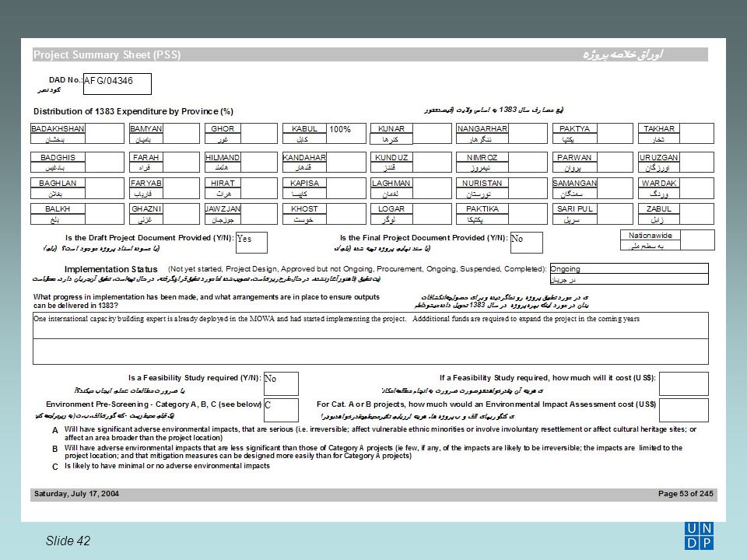747x560 pixels.
Task: Click the BAGHLAN province label
Action: pos(58,183)
